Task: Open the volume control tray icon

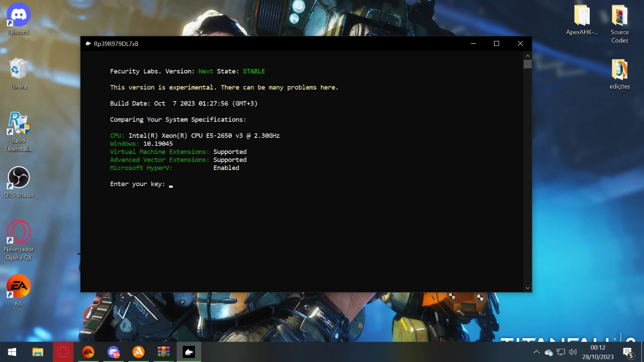Action: pyautogui.click(x=573, y=352)
